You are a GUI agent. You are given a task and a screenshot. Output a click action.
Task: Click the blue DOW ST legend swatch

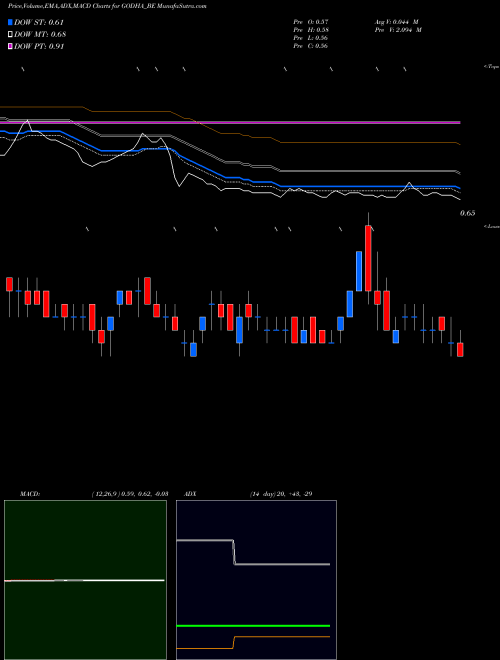pos(10,22)
